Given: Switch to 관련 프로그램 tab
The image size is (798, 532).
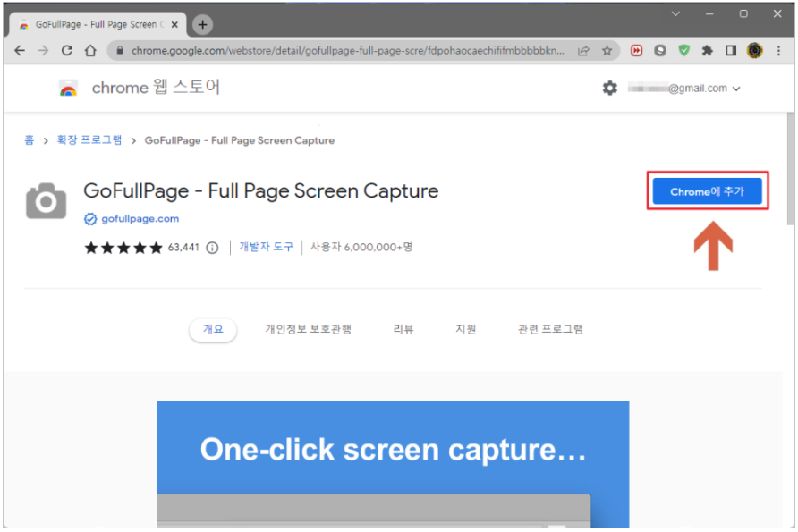Looking at the screenshot, I should coord(550,329).
